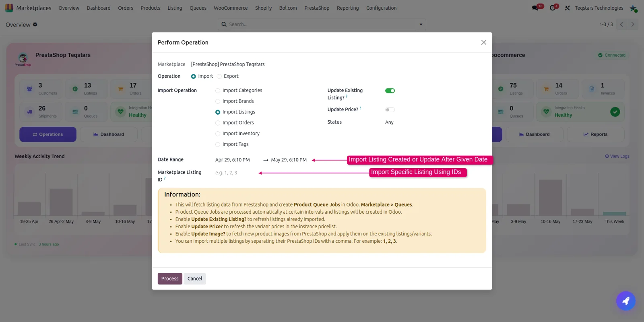Enable the Update Price switch
Screen dimensions: 644x322
click(x=390, y=110)
